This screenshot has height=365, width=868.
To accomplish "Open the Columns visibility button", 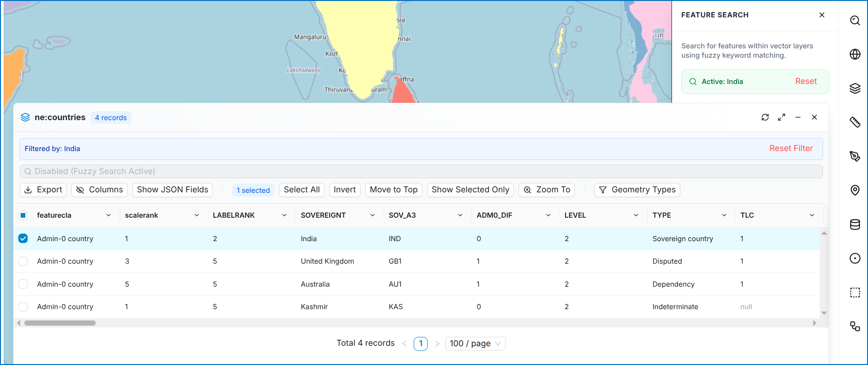I will point(99,190).
